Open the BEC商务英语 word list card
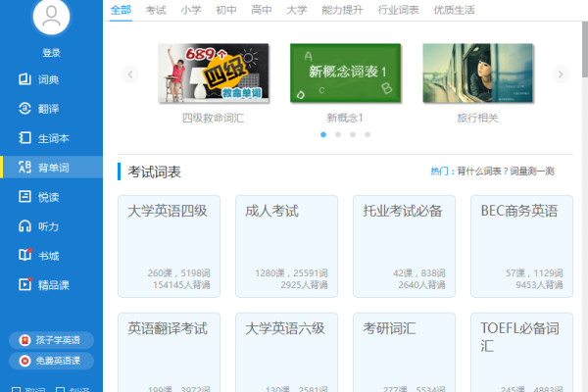The width and height of the screenshot is (588, 392). coord(521,246)
